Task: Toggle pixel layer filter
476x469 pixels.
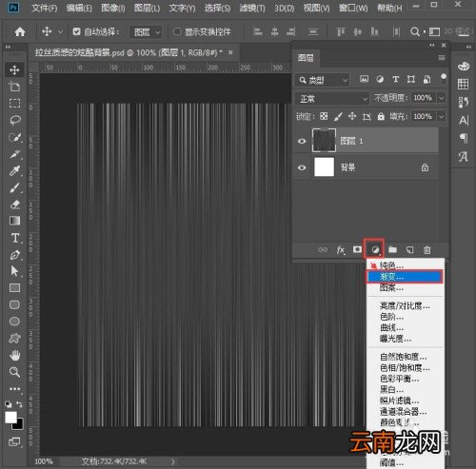Action: (x=364, y=79)
